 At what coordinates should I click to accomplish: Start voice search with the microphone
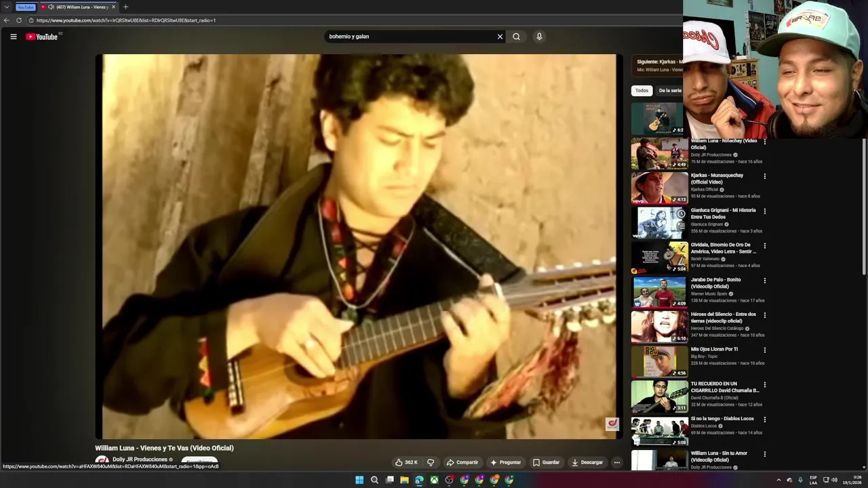click(539, 37)
